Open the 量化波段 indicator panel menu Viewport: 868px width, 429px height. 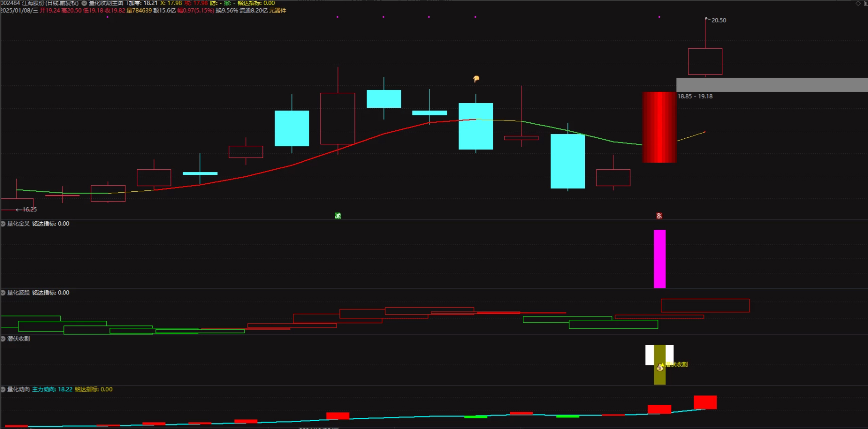(x=3, y=293)
